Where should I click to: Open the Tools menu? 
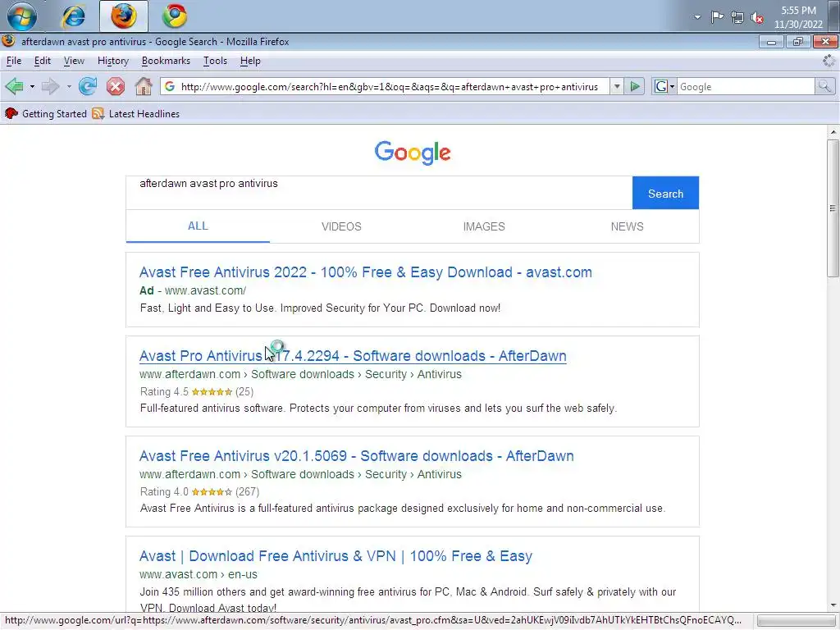(x=215, y=61)
